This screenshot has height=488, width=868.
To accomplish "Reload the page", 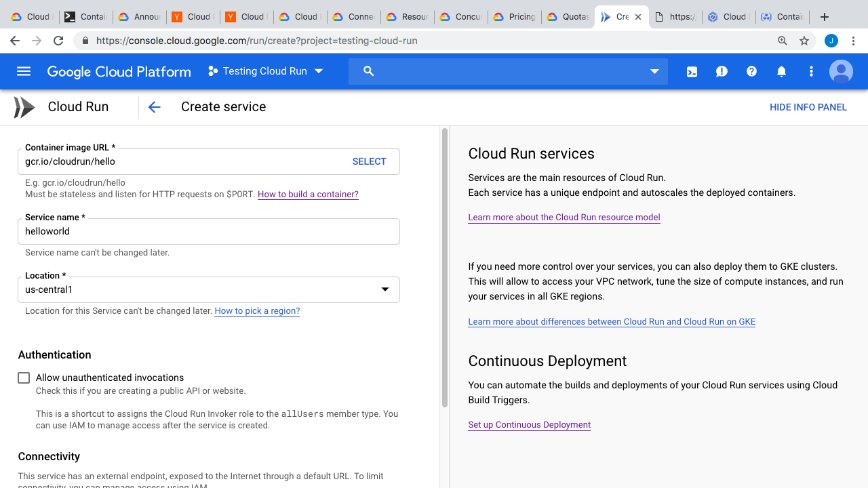I will pyautogui.click(x=58, y=41).
